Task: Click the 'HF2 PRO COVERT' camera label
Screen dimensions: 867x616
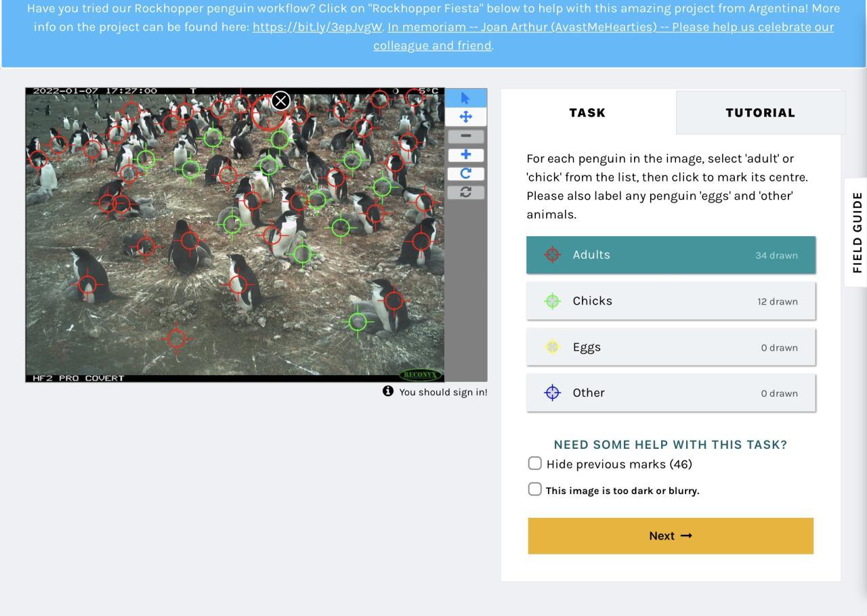Action: [x=79, y=378]
